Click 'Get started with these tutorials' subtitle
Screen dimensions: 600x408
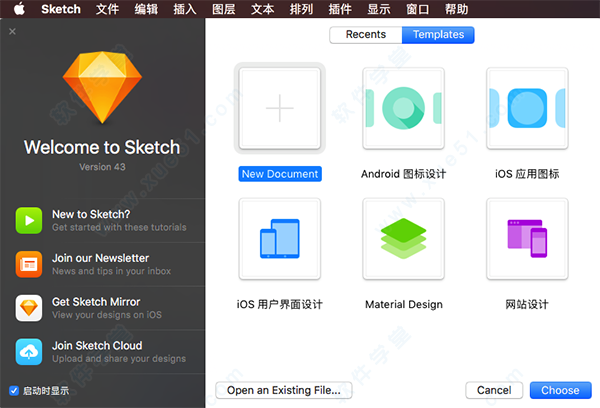coord(119,227)
